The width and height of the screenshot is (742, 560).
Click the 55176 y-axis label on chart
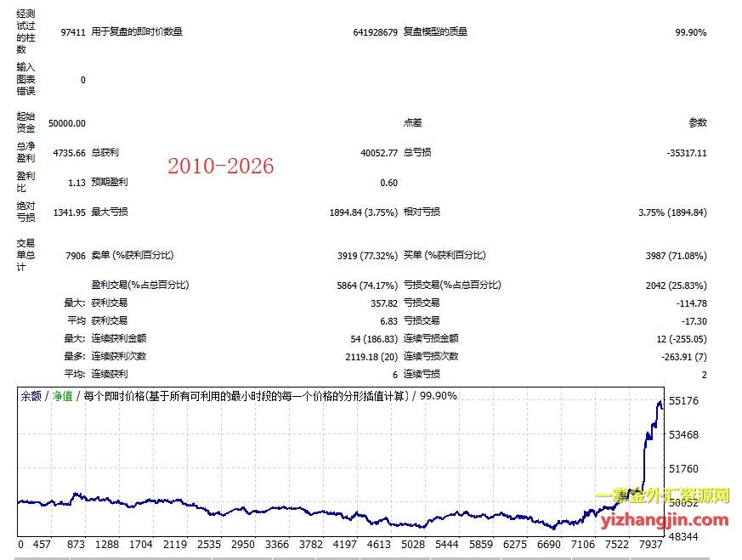(x=686, y=401)
